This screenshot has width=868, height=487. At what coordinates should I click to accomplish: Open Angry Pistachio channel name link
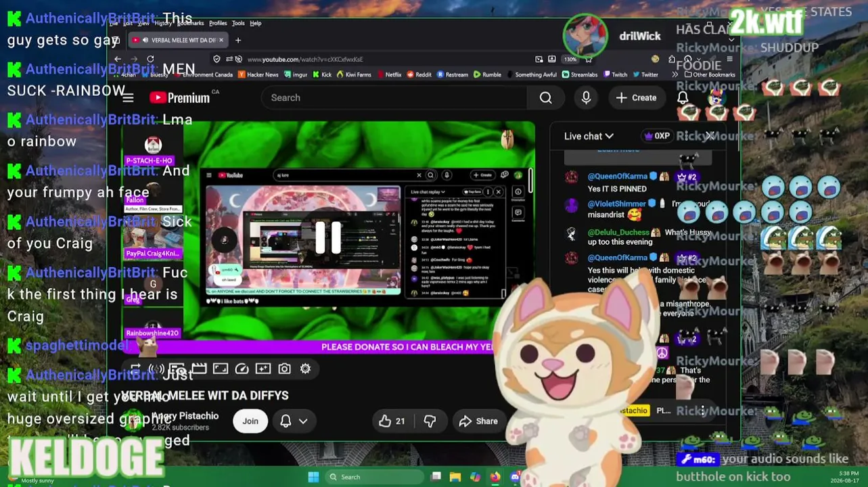coord(185,416)
